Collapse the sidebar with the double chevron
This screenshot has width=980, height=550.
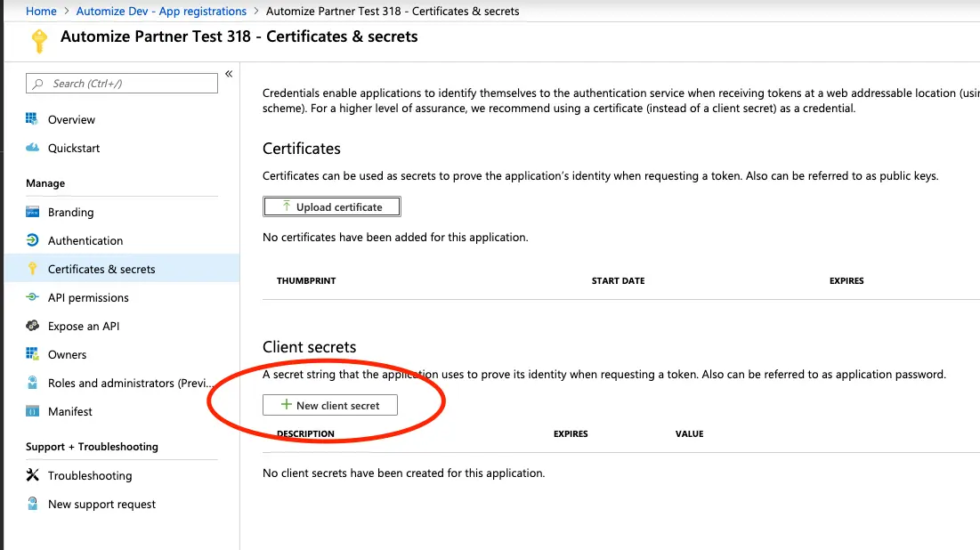(x=228, y=75)
